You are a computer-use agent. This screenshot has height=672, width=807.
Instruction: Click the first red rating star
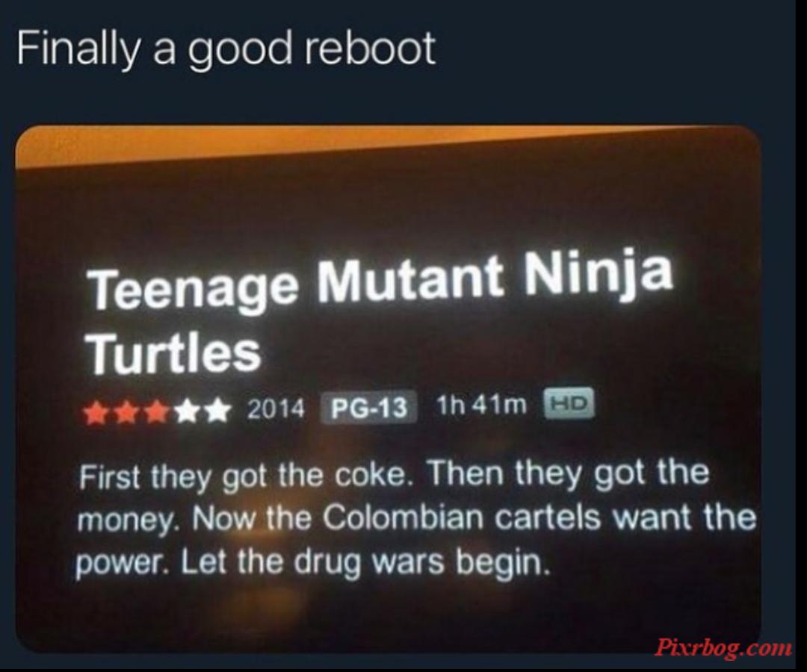click(x=94, y=412)
